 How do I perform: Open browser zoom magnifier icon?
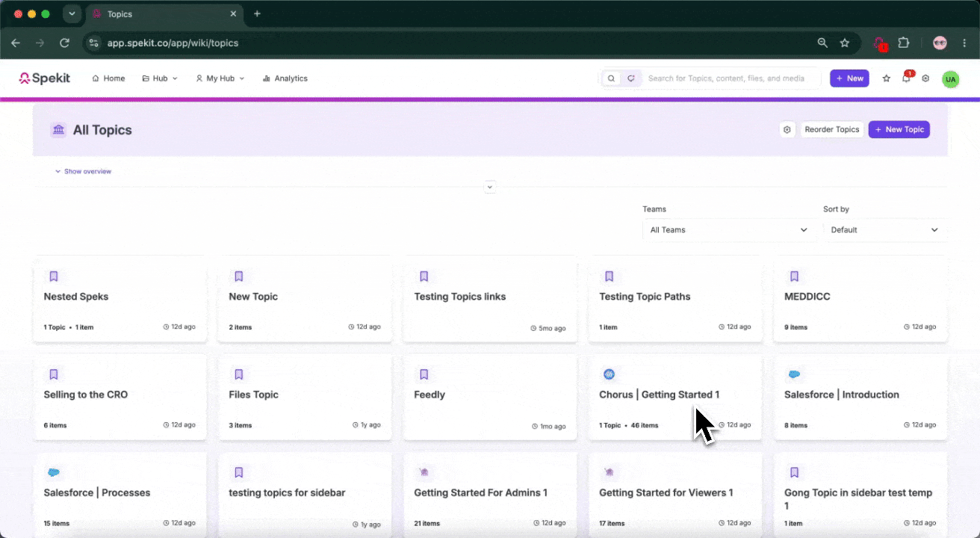pos(822,43)
